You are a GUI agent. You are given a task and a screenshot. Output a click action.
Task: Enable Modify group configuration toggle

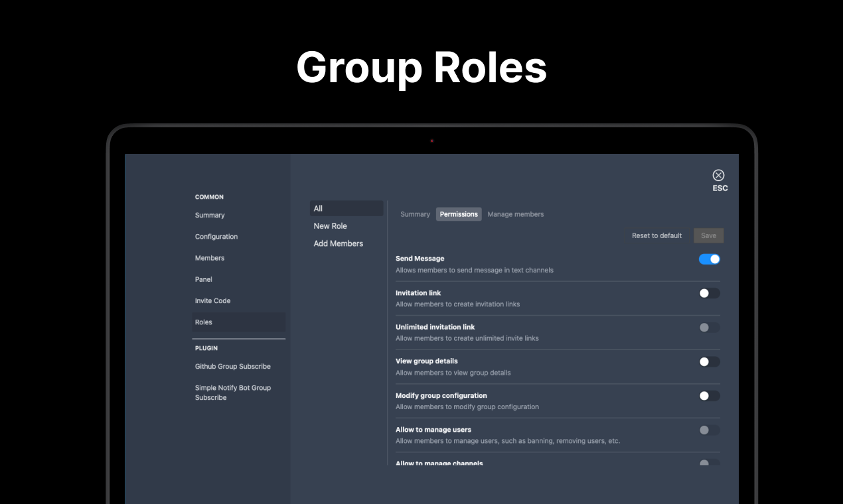pyautogui.click(x=709, y=396)
